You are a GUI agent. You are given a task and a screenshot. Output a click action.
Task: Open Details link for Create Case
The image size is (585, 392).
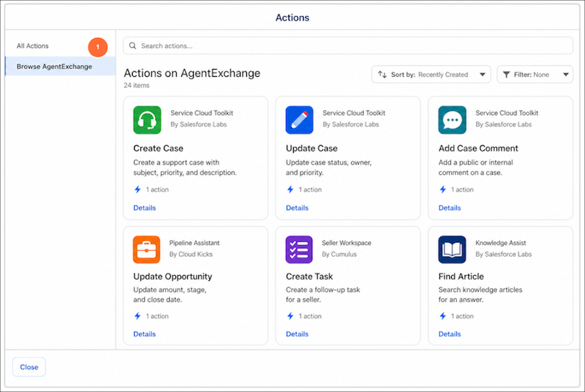click(144, 208)
